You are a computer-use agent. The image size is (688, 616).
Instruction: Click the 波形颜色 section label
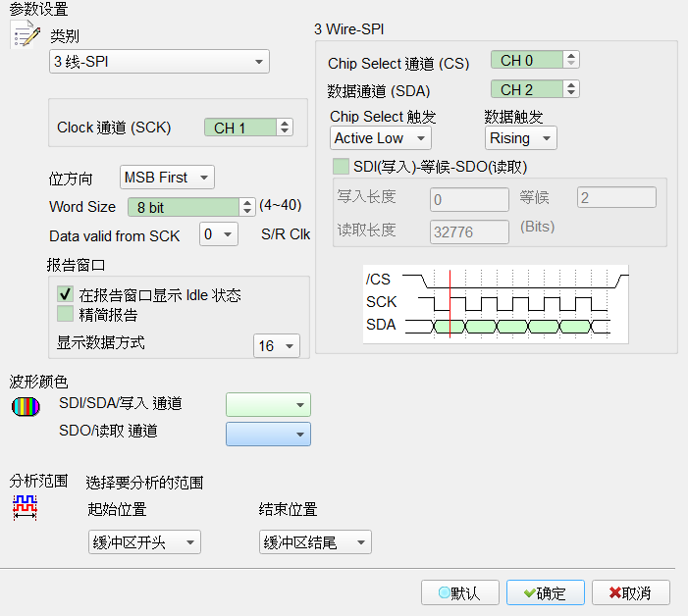click(38, 382)
